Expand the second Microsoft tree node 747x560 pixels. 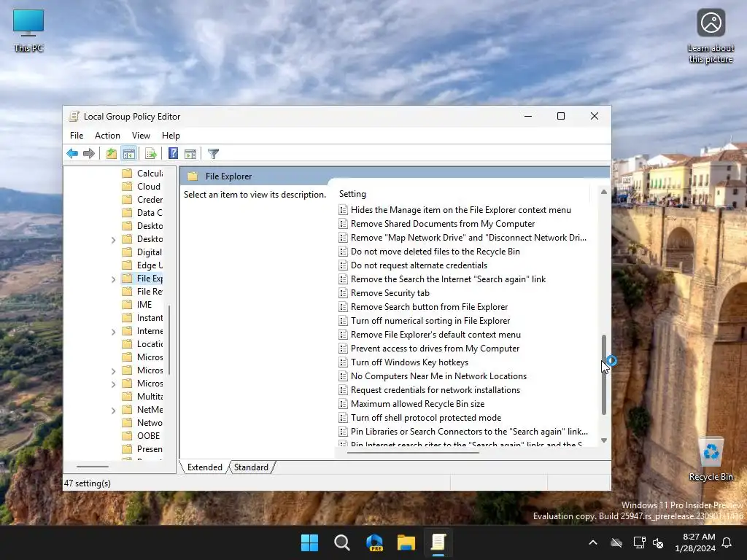pos(113,371)
